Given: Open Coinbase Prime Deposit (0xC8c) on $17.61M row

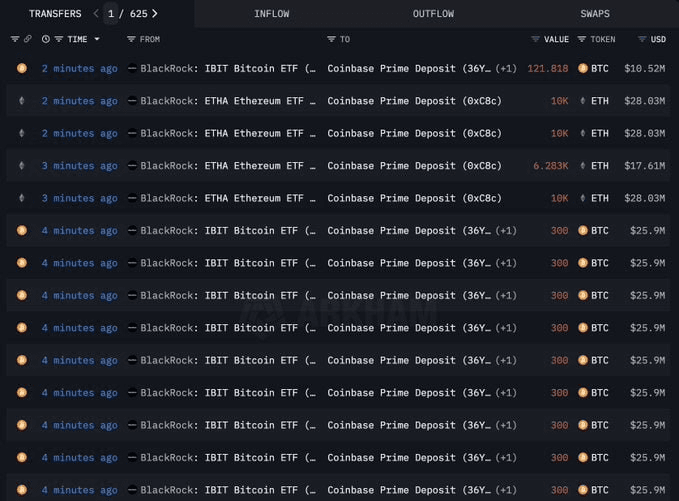Looking at the screenshot, I should coord(414,166).
